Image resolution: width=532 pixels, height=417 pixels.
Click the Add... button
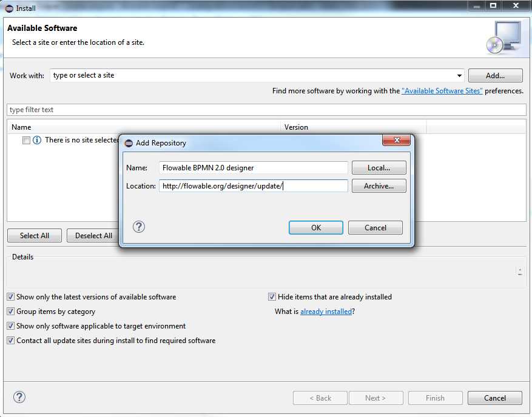coord(496,76)
